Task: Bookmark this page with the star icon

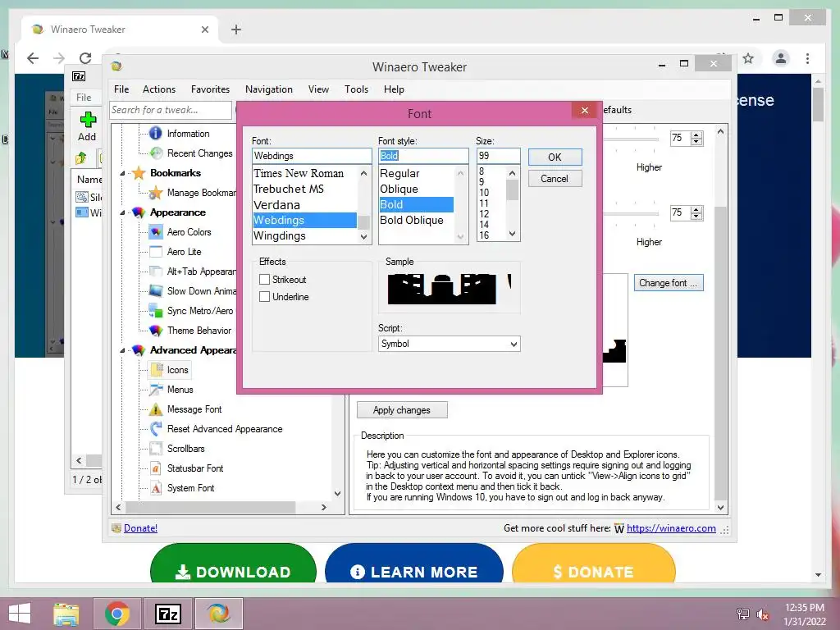Action: click(748, 58)
